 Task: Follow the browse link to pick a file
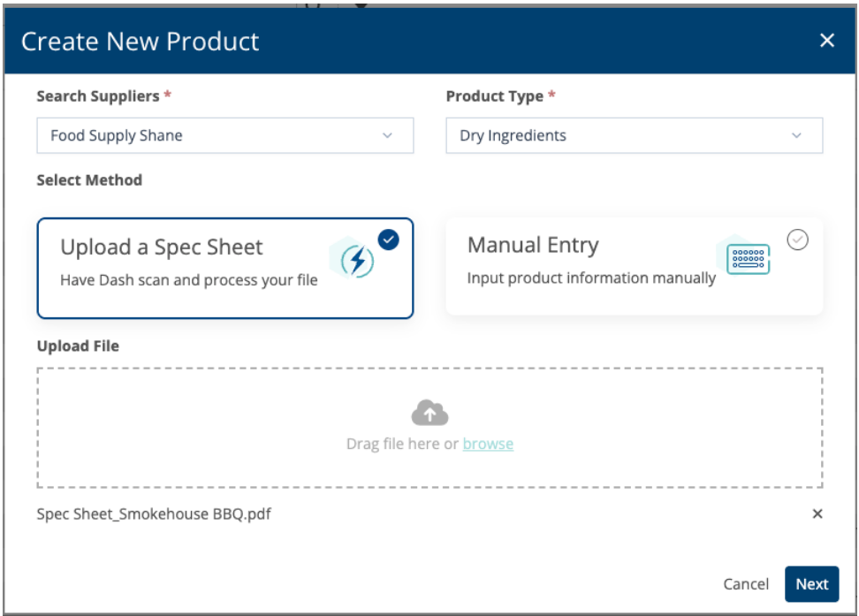(488, 444)
